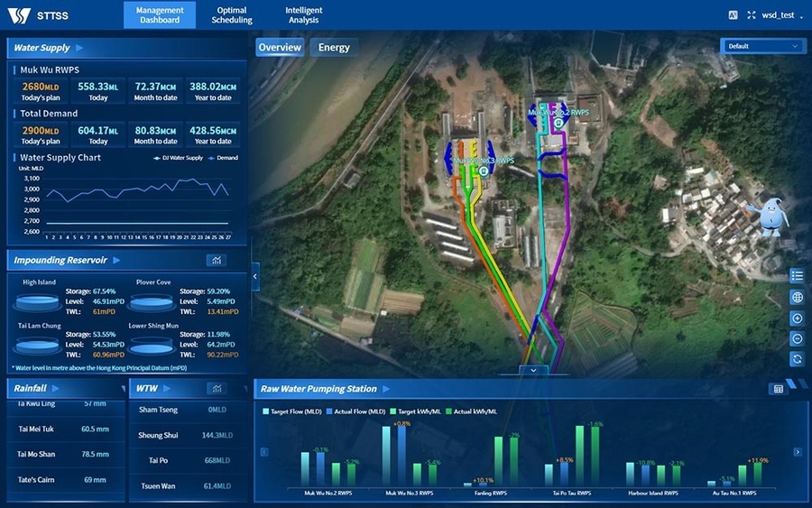
Task: Collapse bottom panel with down chevron
Action: point(533,370)
